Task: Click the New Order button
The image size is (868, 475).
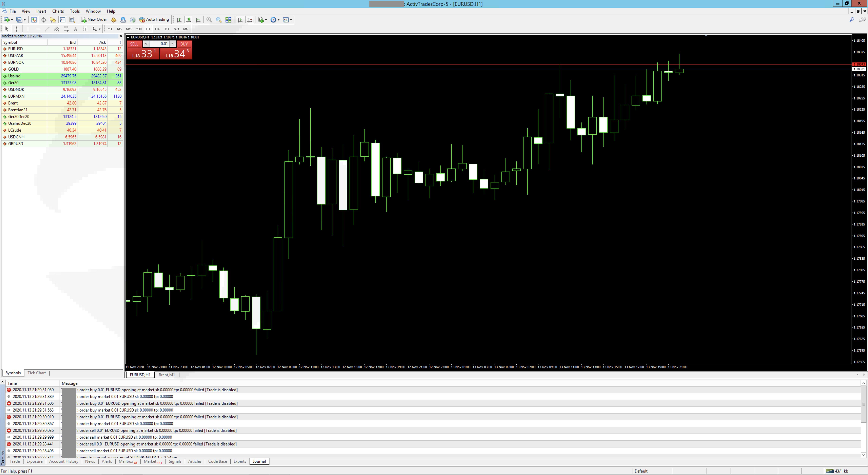Action: pos(94,19)
